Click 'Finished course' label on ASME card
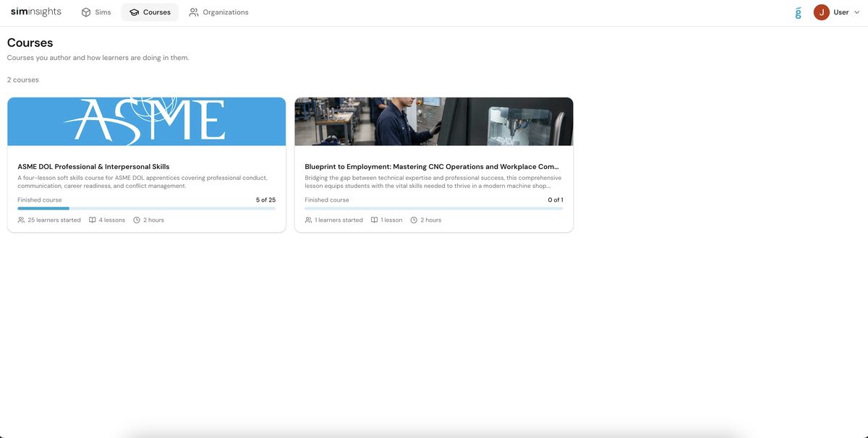Viewport: 868px width, 438px height. (x=40, y=200)
